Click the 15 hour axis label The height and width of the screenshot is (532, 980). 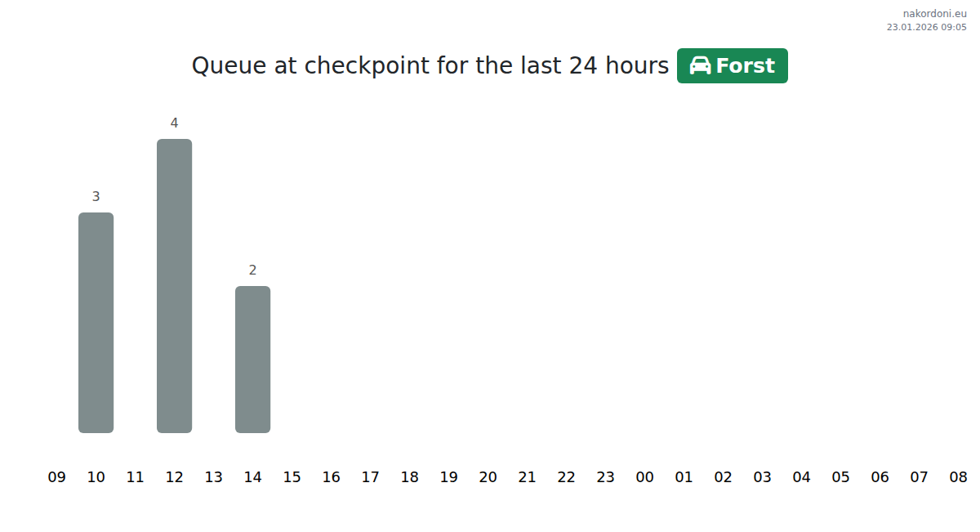292,477
